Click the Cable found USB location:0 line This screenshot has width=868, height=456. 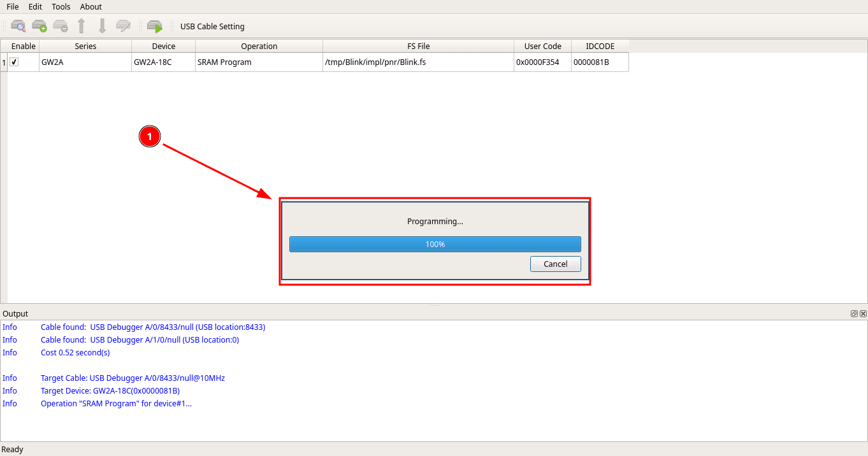[x=140, y=339]
